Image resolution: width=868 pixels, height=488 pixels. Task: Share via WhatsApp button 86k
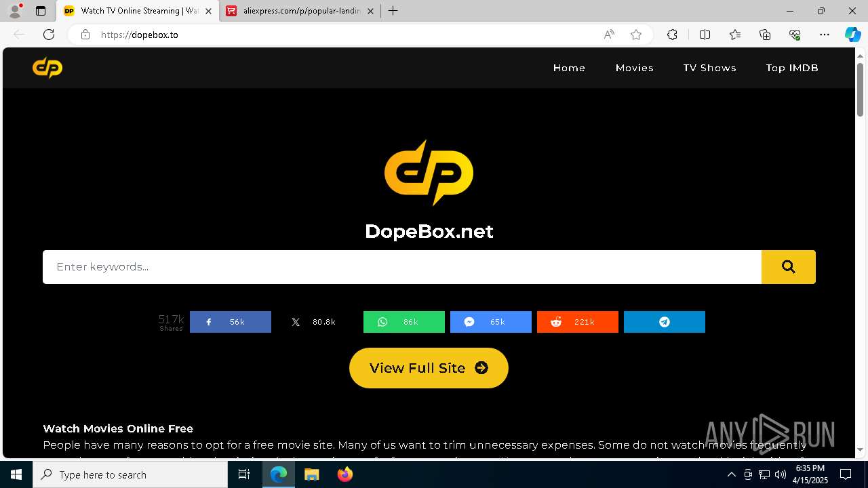point(404,322)
